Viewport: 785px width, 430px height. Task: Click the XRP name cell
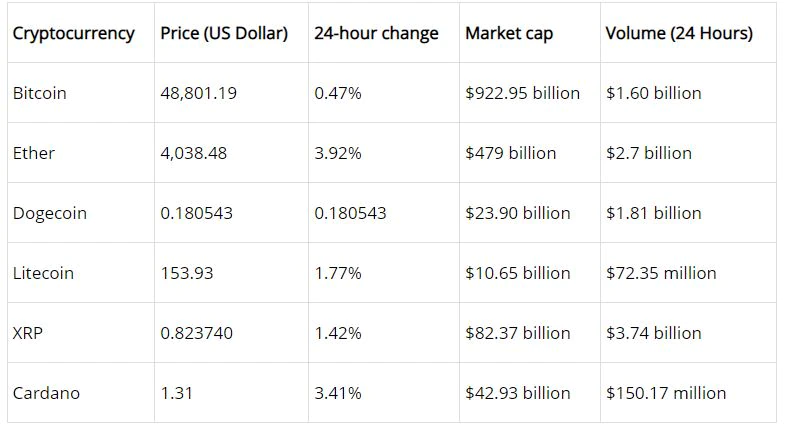[x=29, y=333]
